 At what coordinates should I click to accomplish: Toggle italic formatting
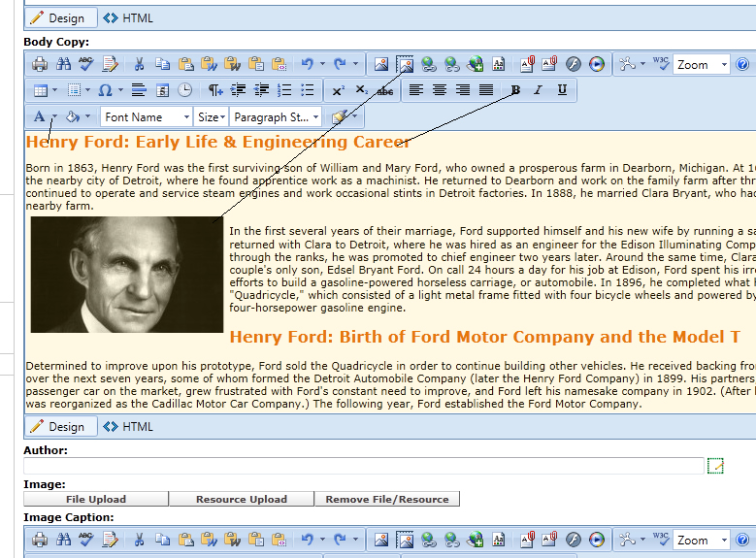click(x=539, y=90)
